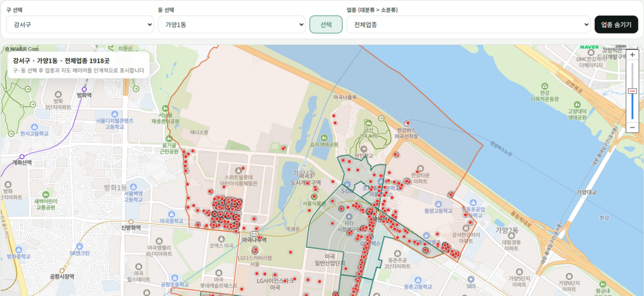The height and width of the screenshot is (296, 644).
Task: Click the 업종 숨기기 button
Action: click(x=616, y=24)
